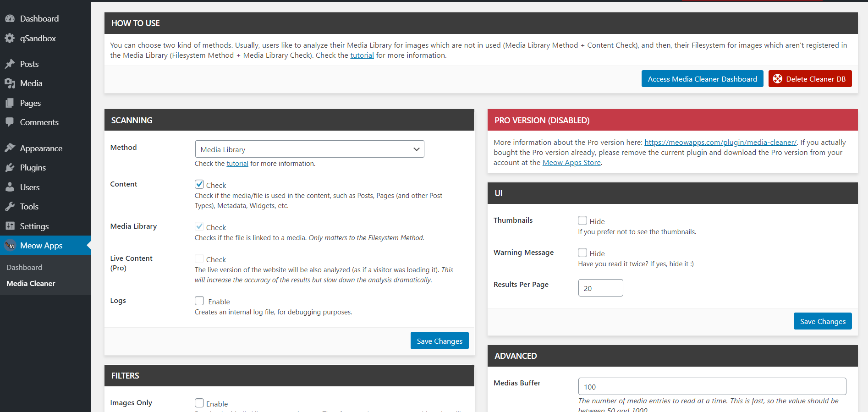Tick the Thumbnails Hide checkbox
This screenshot has width=868, height=412.
(x=582, y=220)
